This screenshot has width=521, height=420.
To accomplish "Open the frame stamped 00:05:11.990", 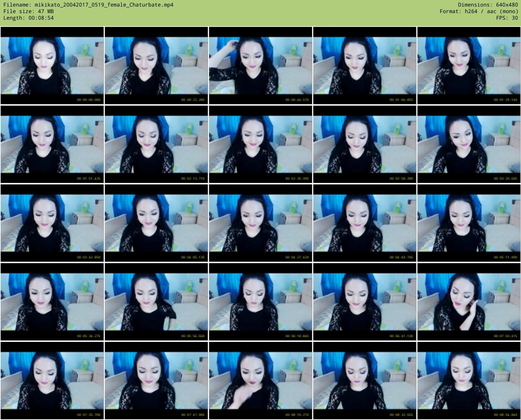I will tap(469, 223).
